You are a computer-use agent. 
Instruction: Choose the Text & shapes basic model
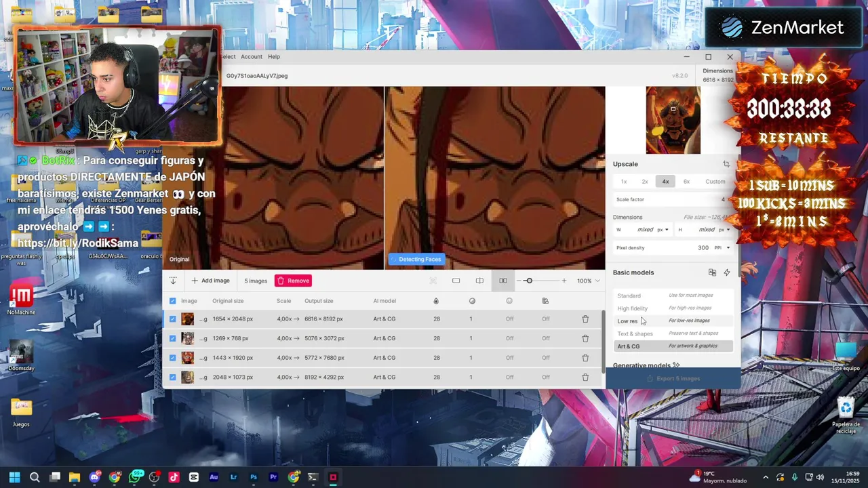click(673, 333)
